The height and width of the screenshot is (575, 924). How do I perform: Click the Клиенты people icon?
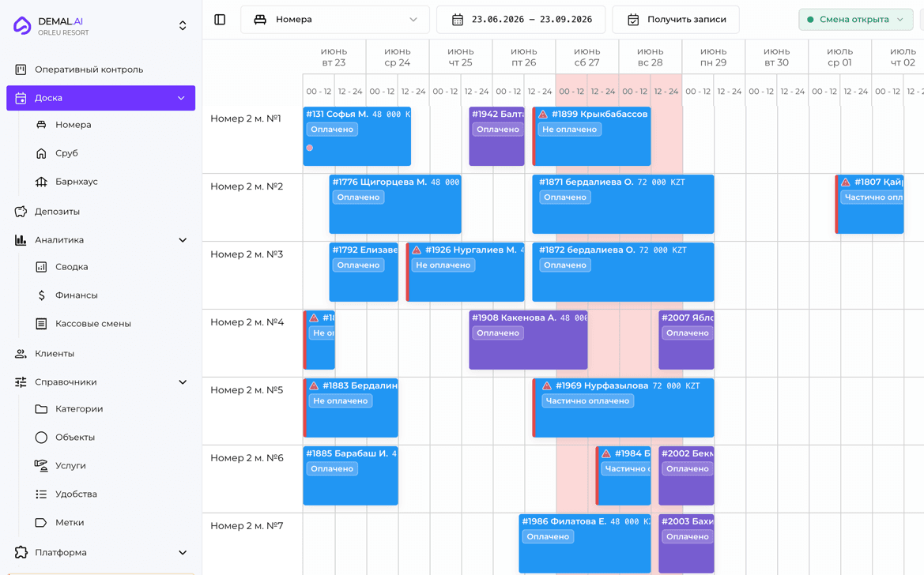21,354
